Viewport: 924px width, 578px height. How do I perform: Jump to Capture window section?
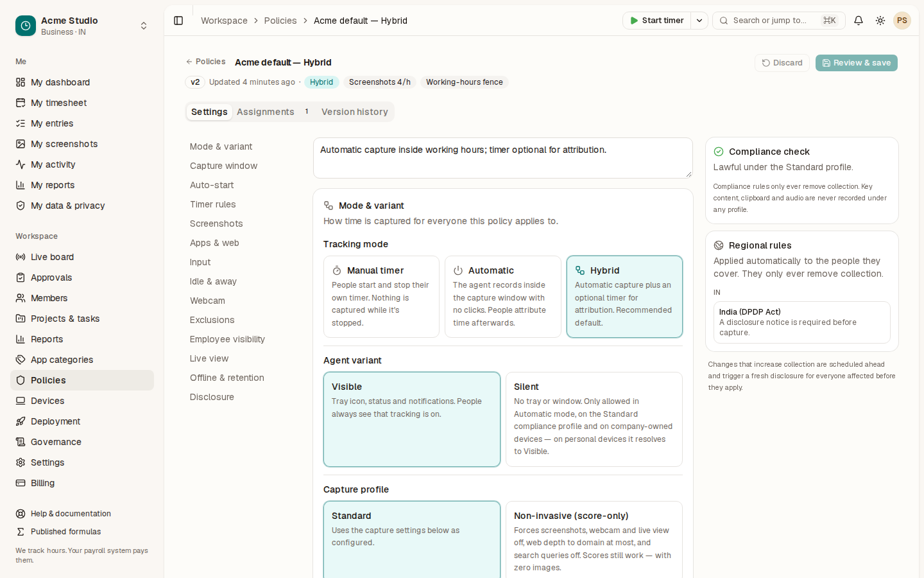point(223,166)
